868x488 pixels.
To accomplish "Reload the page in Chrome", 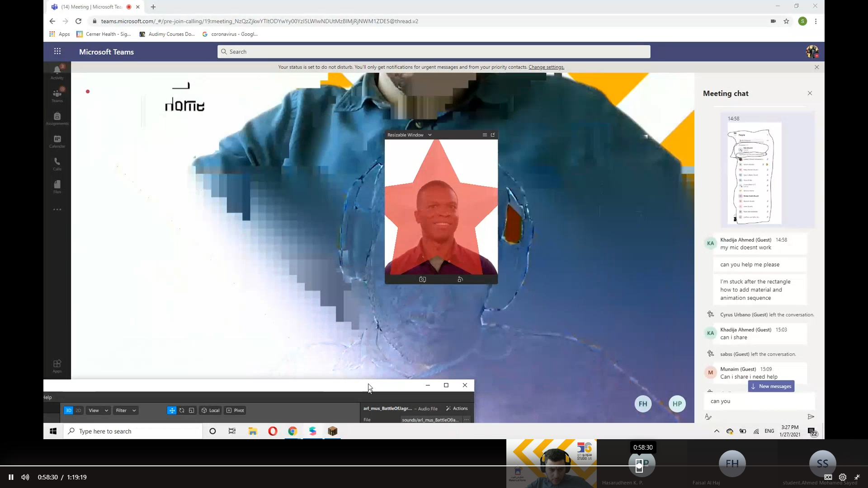I will (78, 21).
